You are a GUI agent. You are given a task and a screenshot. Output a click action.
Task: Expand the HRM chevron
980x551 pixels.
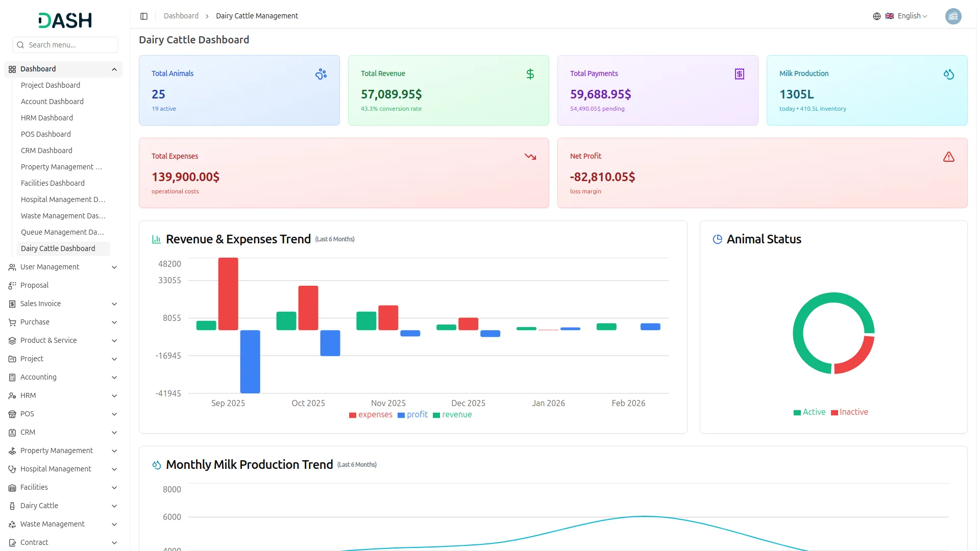(x=114, y=396)
